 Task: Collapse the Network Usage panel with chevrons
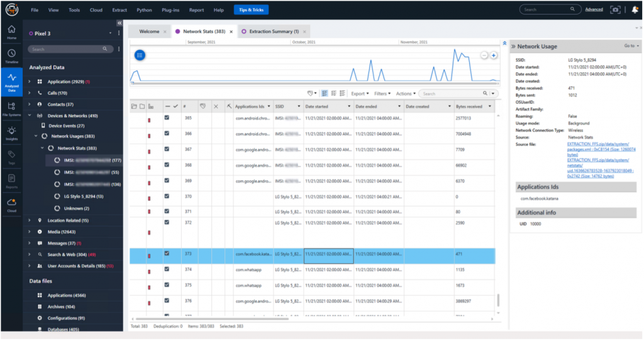[x=513, y=46]
